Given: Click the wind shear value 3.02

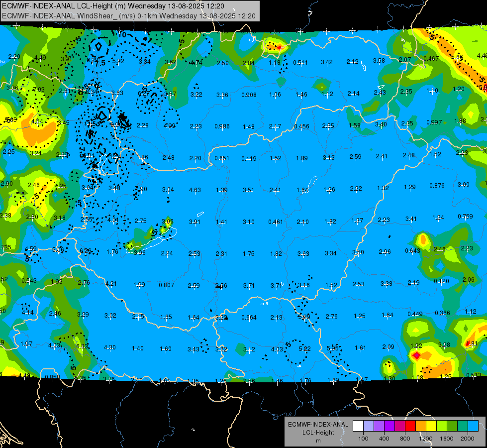Looking at the screenshot, I should tap(110, 316).
